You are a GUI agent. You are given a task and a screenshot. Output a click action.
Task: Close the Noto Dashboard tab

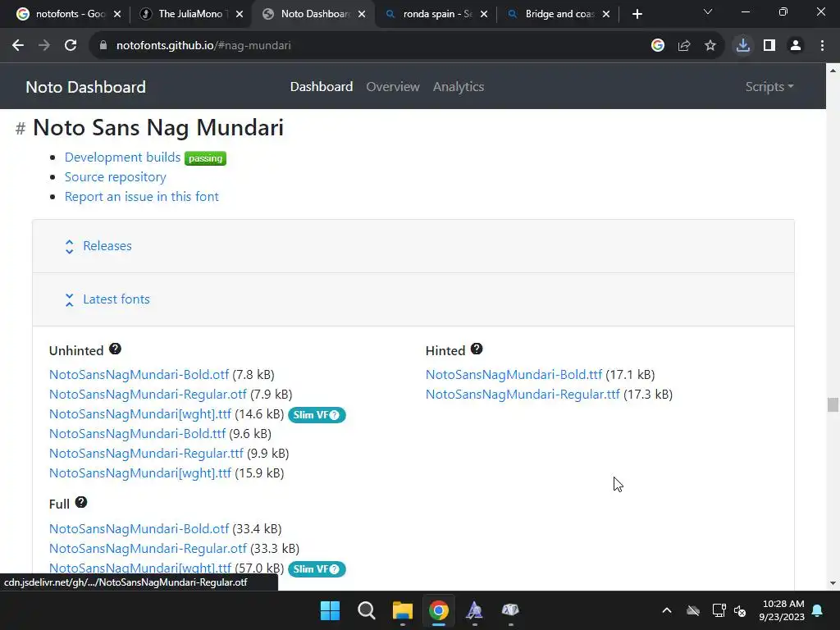pos(362,14)
